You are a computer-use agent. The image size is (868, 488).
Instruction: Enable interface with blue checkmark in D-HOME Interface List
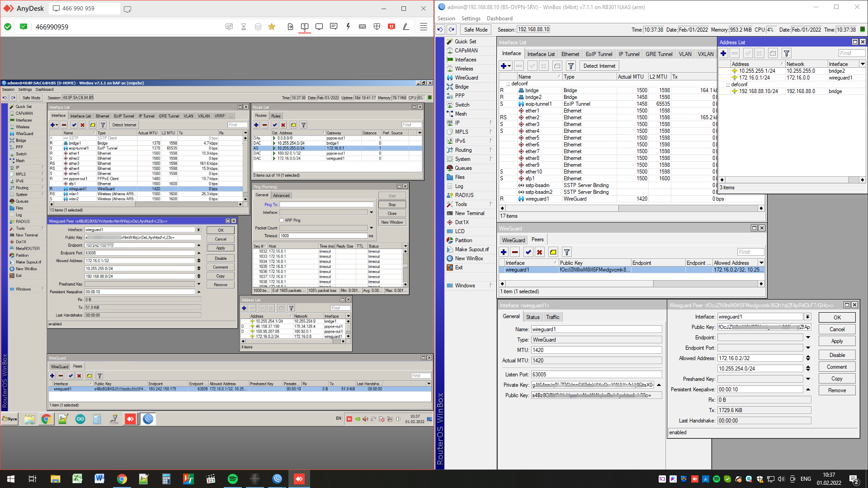coord(74,125)
